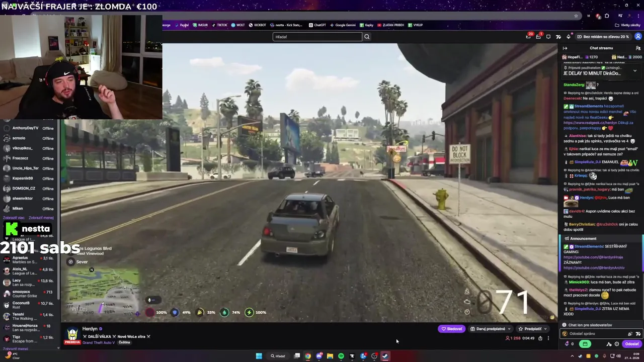
Task: Open the Windows Start button
Action: point(259,356)
